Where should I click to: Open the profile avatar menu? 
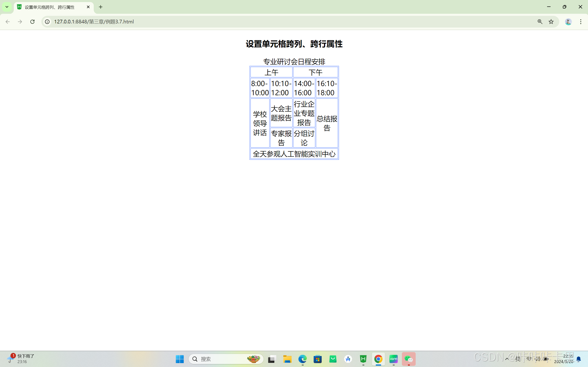point(568,22)
